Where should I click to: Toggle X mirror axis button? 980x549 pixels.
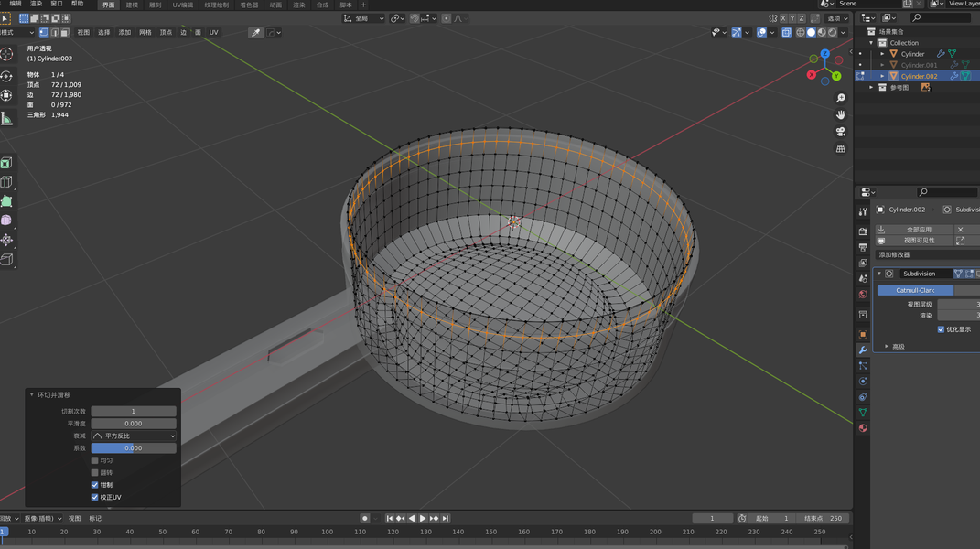coord(782,18)
